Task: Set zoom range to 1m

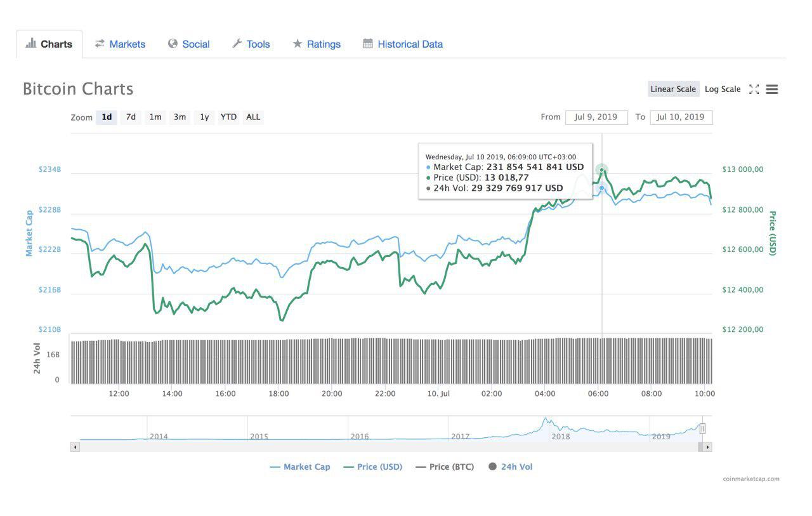Action: pyautogui.click(x=155, y=117)
